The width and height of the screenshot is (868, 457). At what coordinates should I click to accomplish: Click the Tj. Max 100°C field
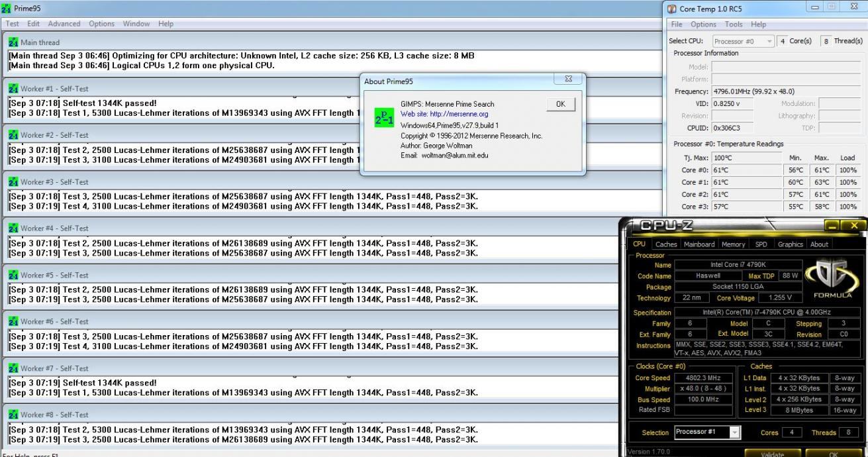tap(746, 158)
